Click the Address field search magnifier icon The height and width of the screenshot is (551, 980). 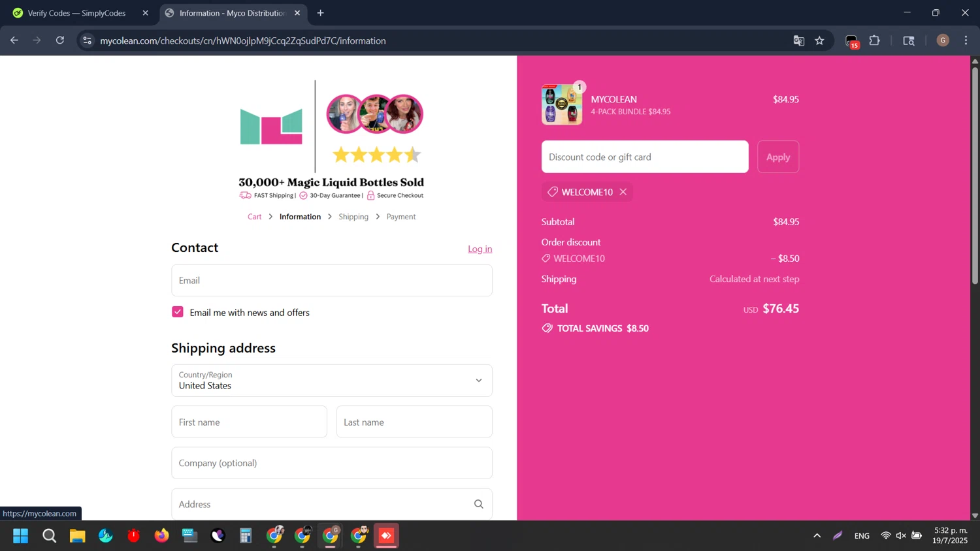pos(479,504)
